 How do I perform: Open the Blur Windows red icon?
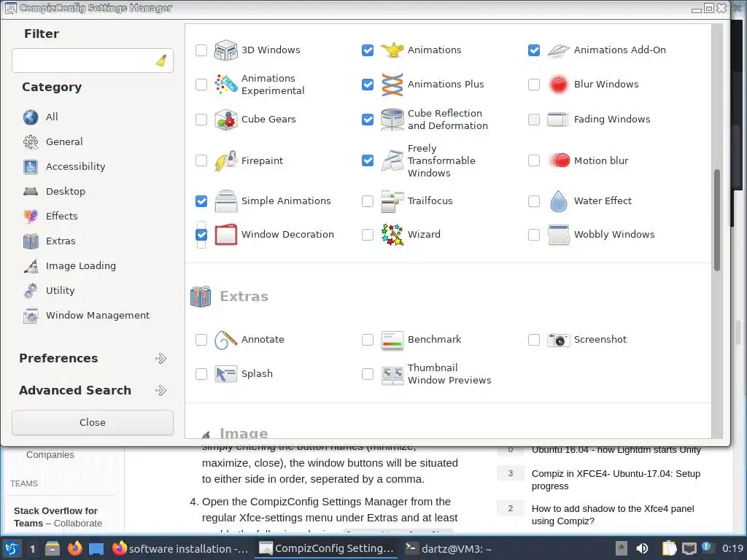click(x=558, y=85)
